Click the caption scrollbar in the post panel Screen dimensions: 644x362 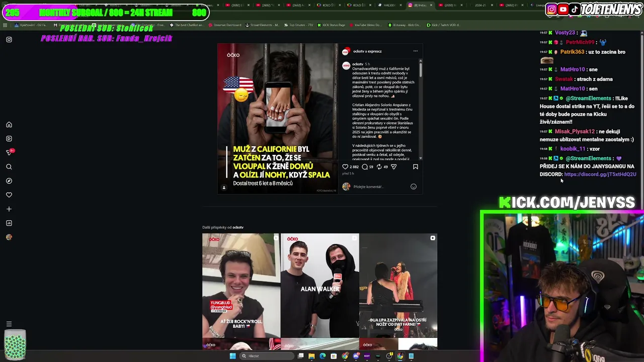point(421,69)
